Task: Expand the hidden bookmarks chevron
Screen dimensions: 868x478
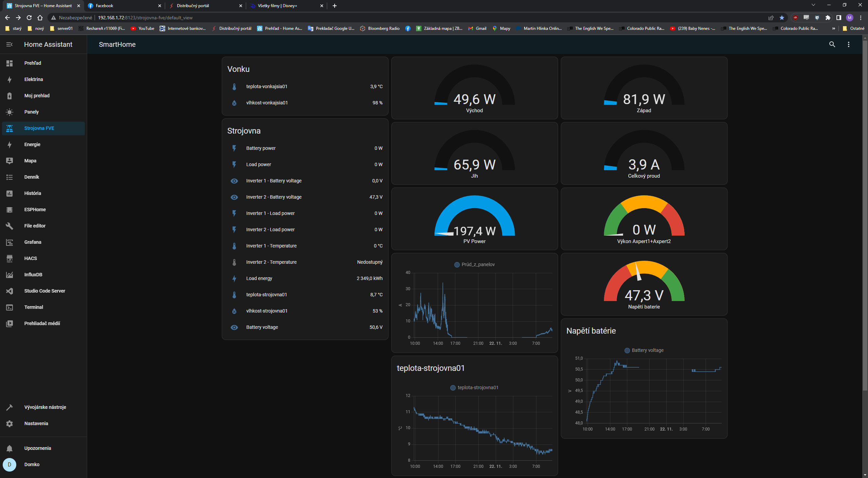Action: pyautogui.click(x=834, y=28)
